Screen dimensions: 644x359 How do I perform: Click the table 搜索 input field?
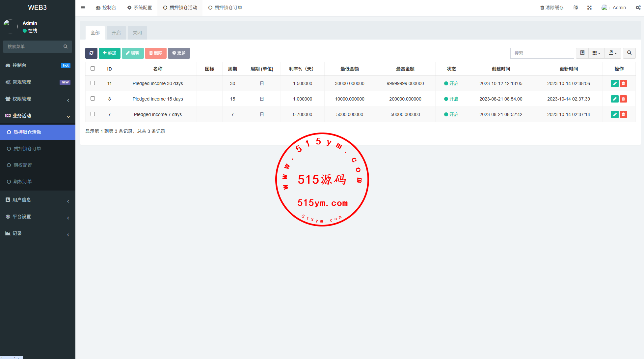pyautogui.click(x=542, y=53)
